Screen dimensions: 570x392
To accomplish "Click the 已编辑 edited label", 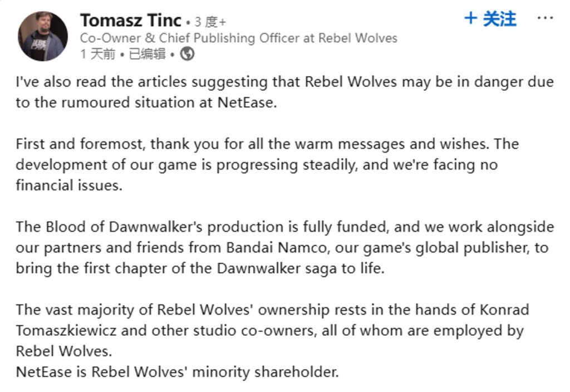I will point(147,54).
